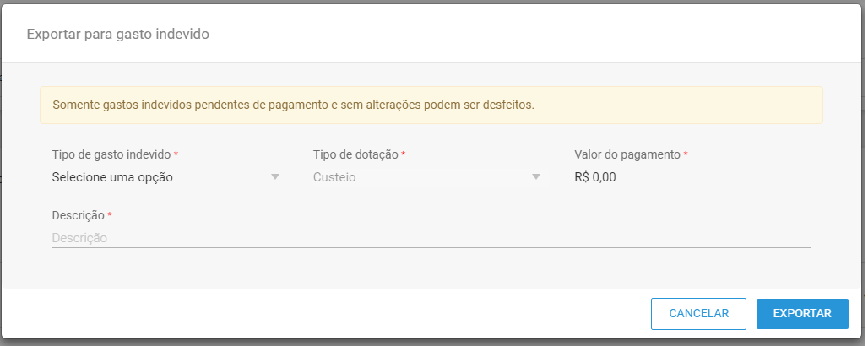
Task: Click the 'Tipo de gasto indevido' label
Action: [111, 154]
